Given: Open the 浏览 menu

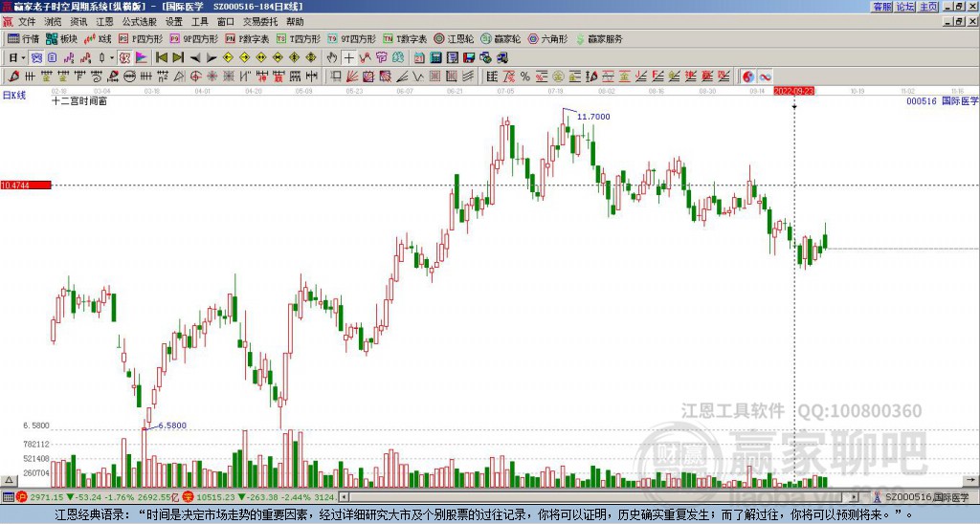Looking at the screenshot, I should 53,22.
